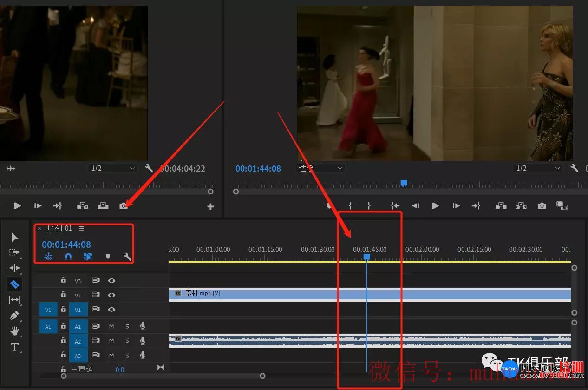Click the Extract button in Program monitor
Image resolution: width=588 pixels, height=390 pixels.
click(521, 205)
